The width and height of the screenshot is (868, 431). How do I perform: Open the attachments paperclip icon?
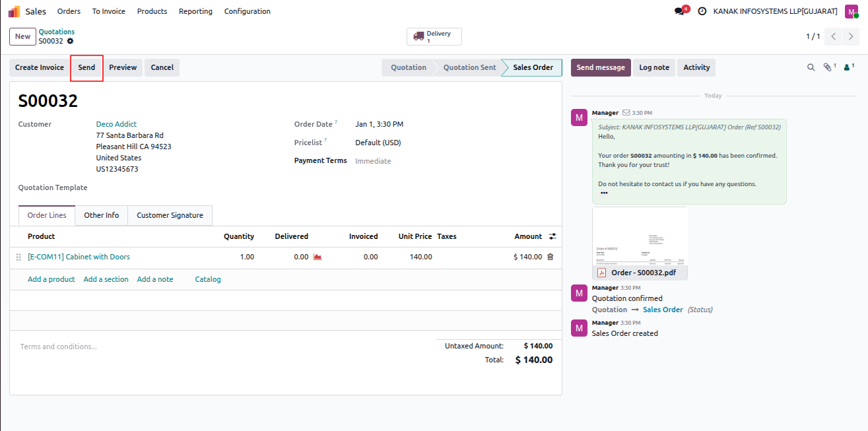click(x=829, y=67)
